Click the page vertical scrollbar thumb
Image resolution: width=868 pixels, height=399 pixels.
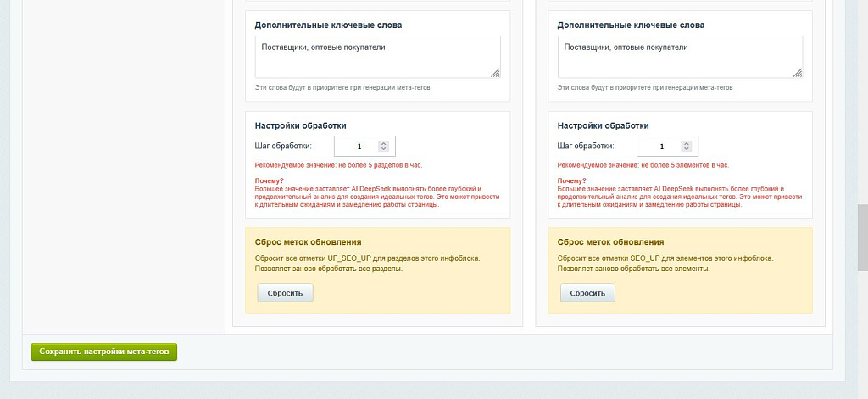(862, 237)
